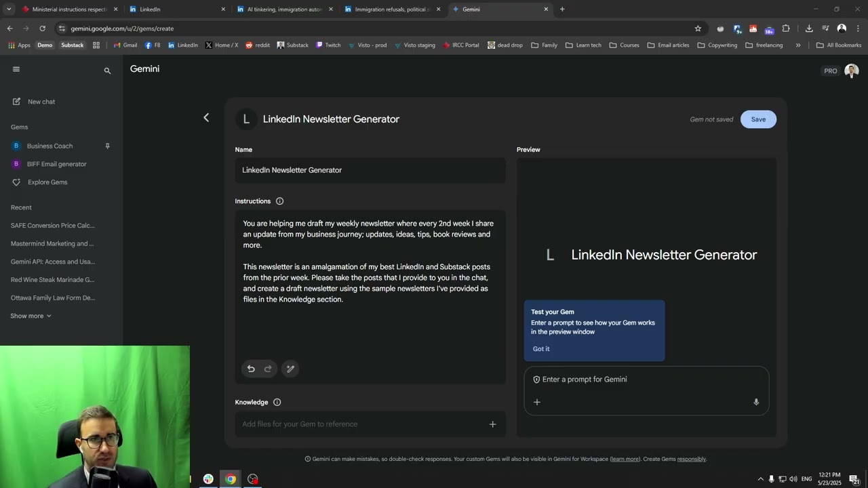Image resolution: width=868 pixels, height=488 pixels.
Task: Open recent chat Gemini API: Access and Usage
Action: click(x=53, y=262)
